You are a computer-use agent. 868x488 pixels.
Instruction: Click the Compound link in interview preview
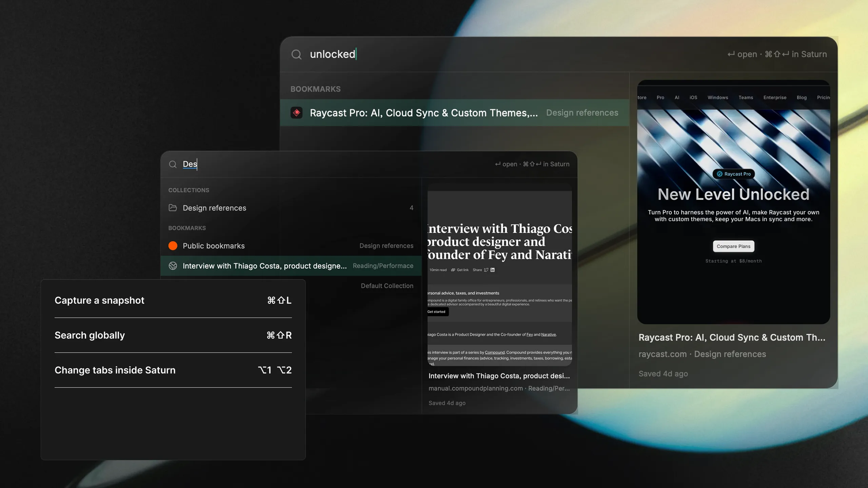[x=495, y=352]
